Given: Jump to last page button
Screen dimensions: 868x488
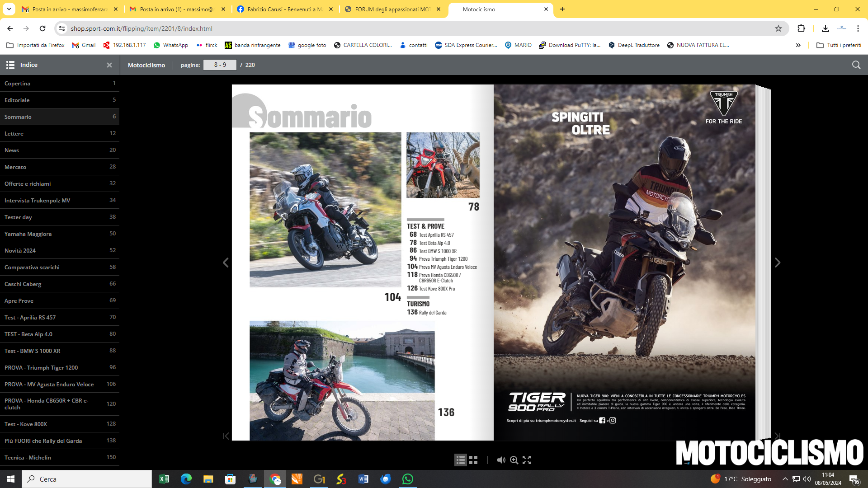Looking at the screenshot, I should [x=778, y=436].
